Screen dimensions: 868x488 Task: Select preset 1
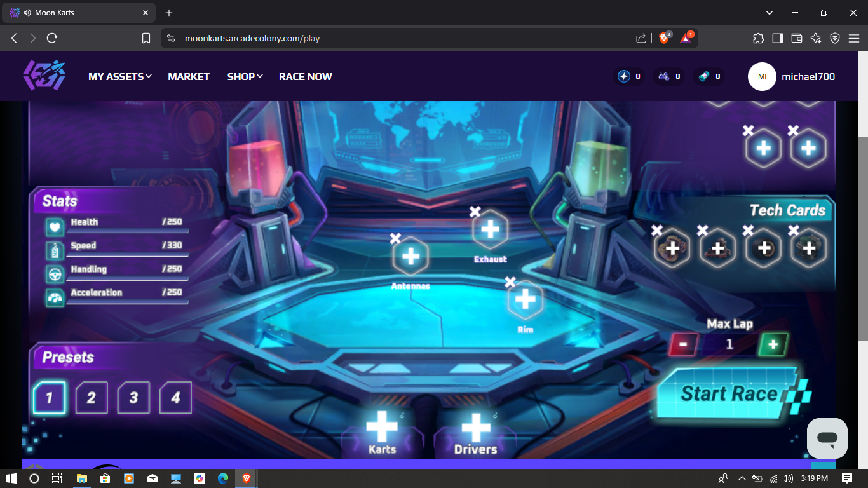click(x=49, y=398)
